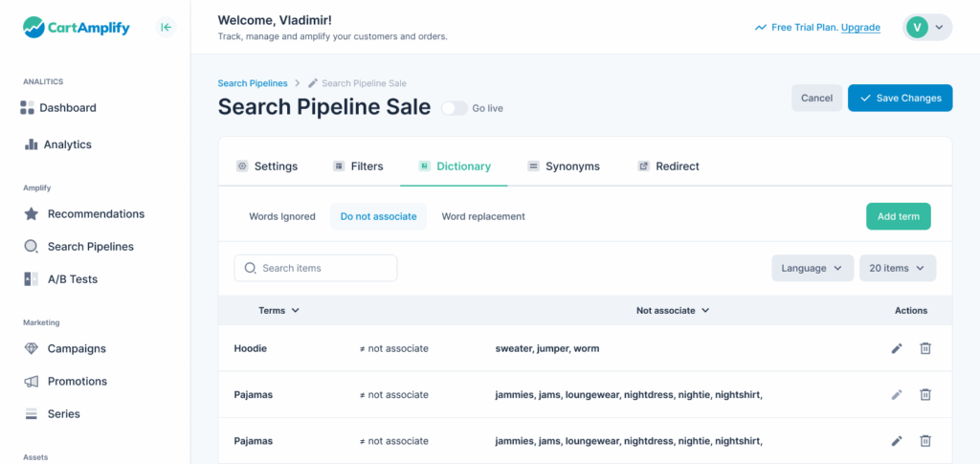Edit the last Pajamas row
This screenshot has width=980, height=464.
pyautogui.click(x=897, y=441)
